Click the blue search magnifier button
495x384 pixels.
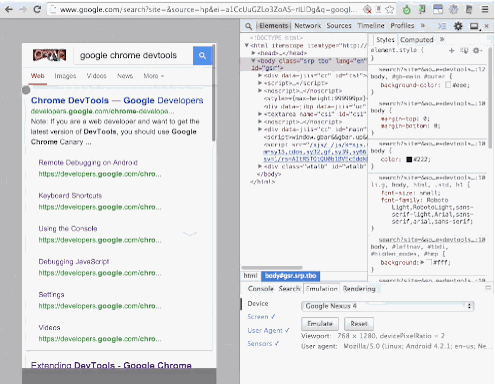pyautogui.click(x=202, y=55)
